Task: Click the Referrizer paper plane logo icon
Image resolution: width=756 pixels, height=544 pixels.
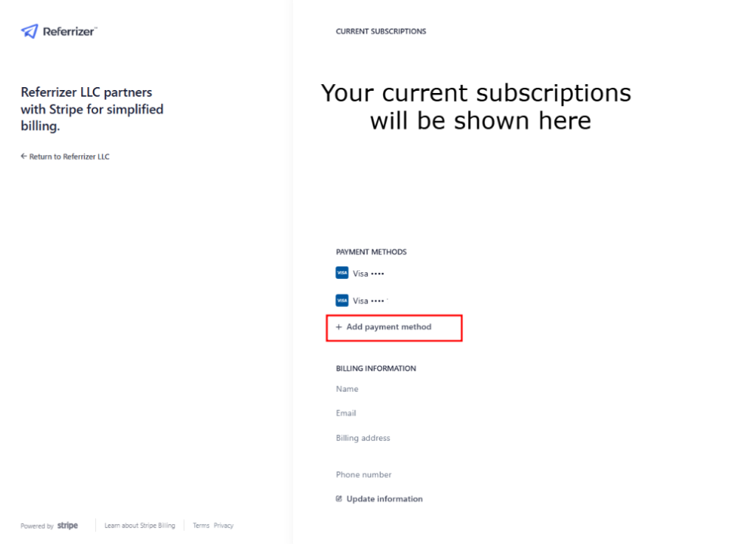Action: click(30, 31)
